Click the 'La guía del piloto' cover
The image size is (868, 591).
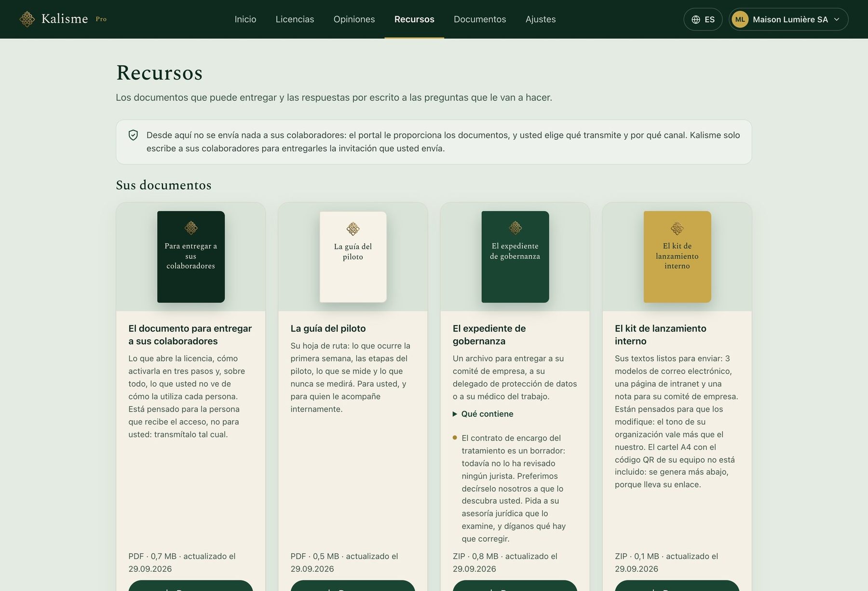(x=353, y=257)
